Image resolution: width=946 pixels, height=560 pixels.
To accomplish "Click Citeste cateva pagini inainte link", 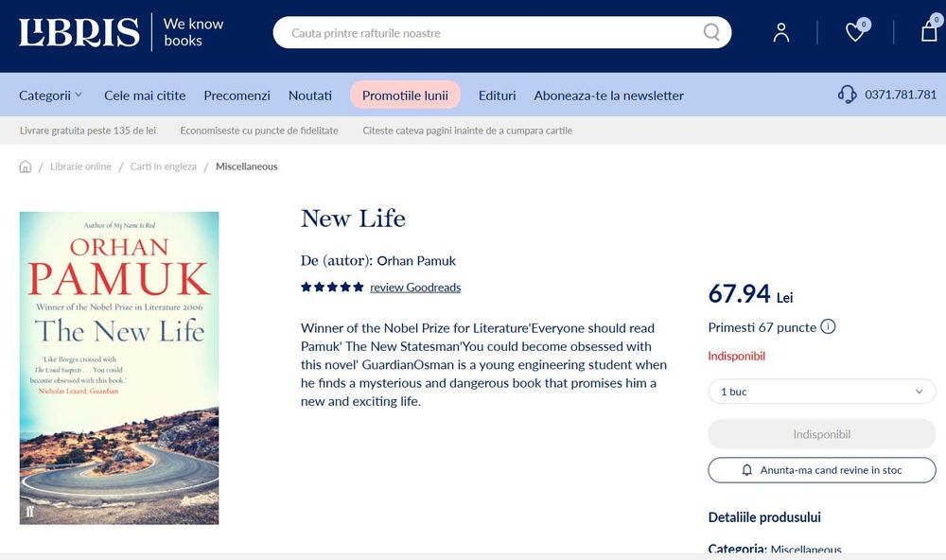I will click(467, 131).
